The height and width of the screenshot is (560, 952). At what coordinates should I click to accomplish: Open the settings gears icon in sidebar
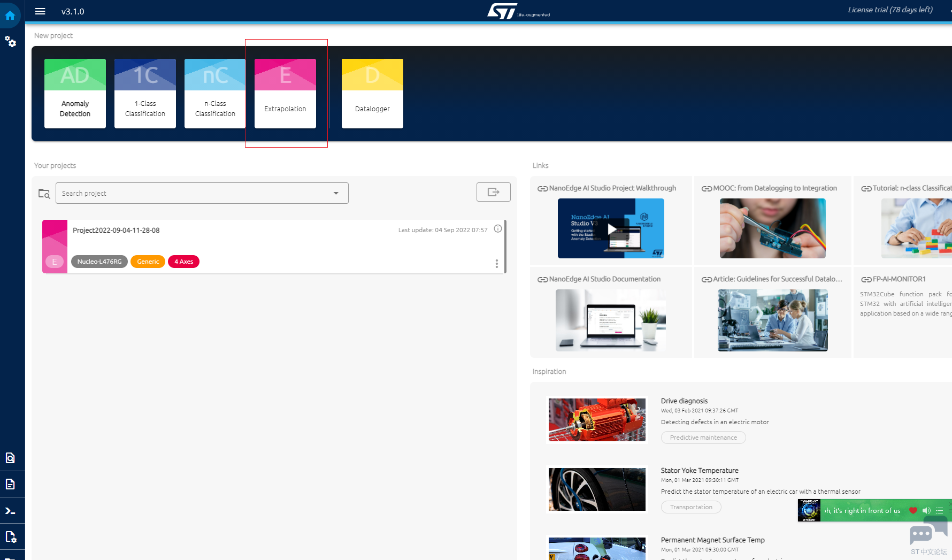(10, 41)
